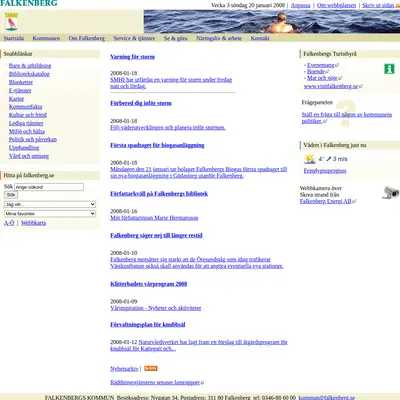Click the FALKENBERG site title
The image size is (400, 400).
point(29,3)
